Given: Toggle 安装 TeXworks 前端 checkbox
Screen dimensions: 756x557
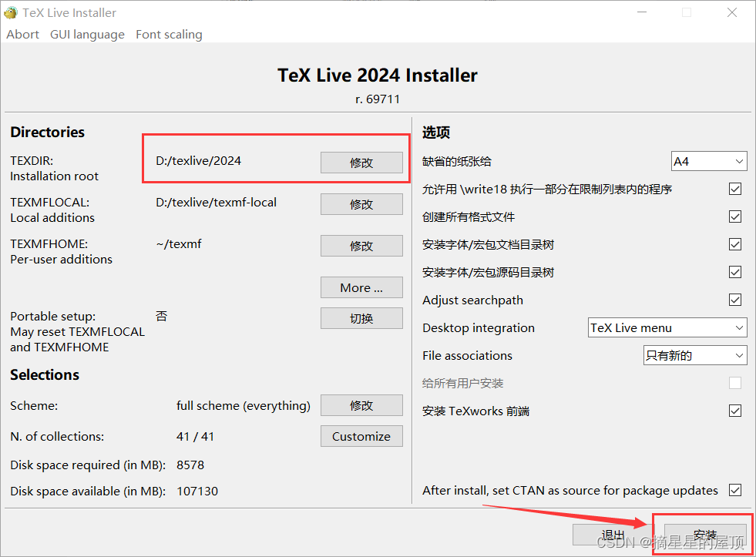Looking at the screenshot, I should coord(734,411).
